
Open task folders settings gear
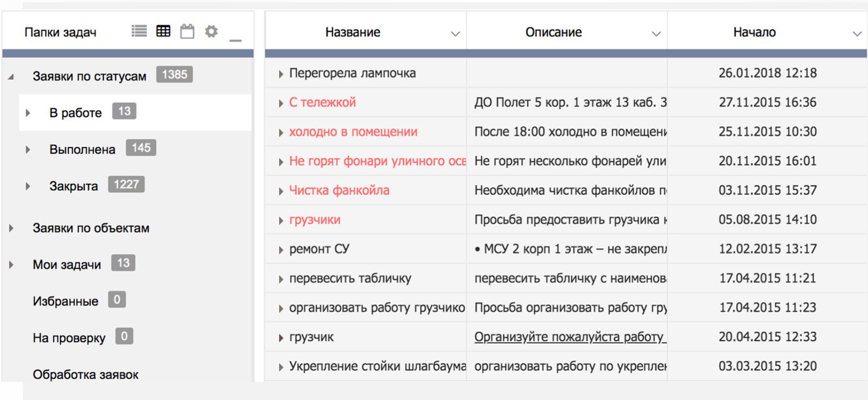(x=211, y=31)
